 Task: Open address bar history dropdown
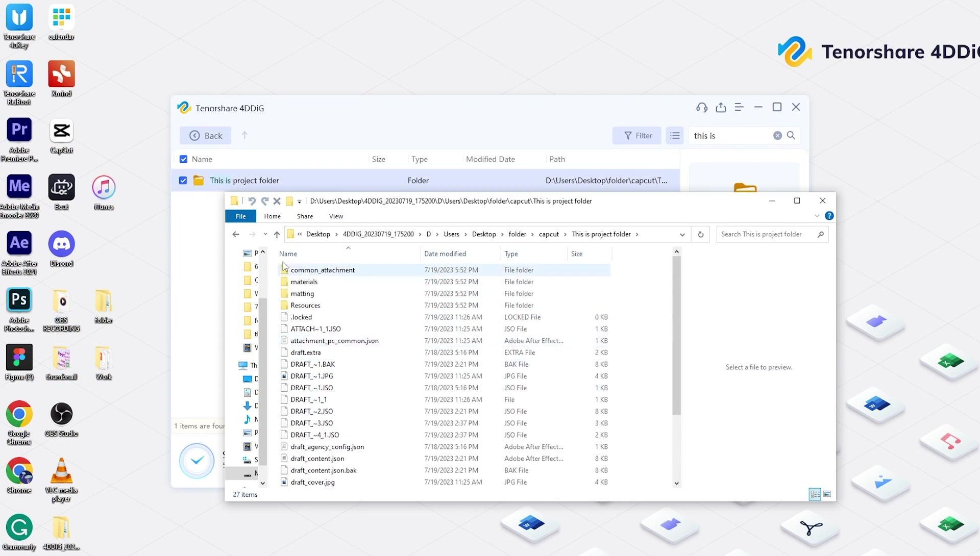pyautogui.click(x=682, y=235)
